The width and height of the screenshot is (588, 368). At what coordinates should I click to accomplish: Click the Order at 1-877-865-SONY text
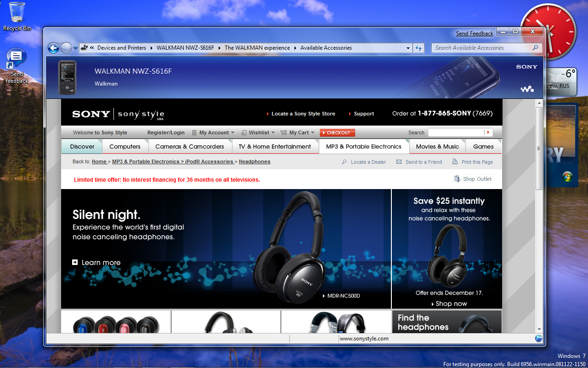(442, 113)
